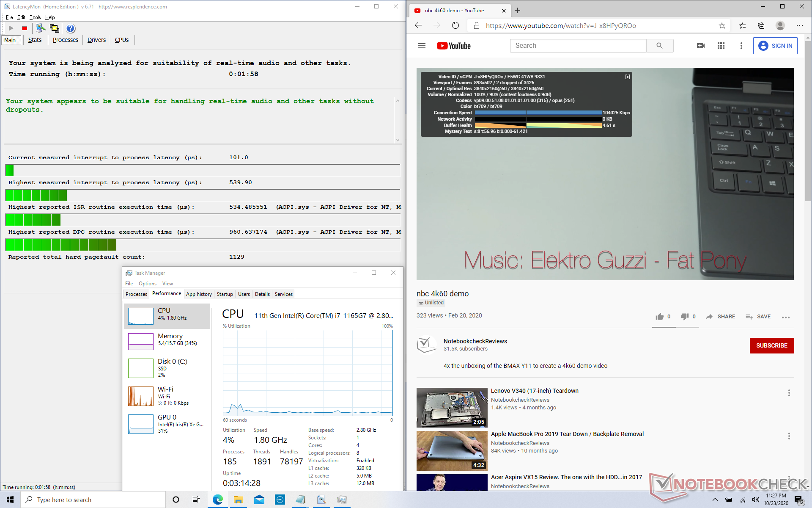Viewport: 812px width, 508px height.
Task: Click SHARE under the video
Action: click(721, 317)
